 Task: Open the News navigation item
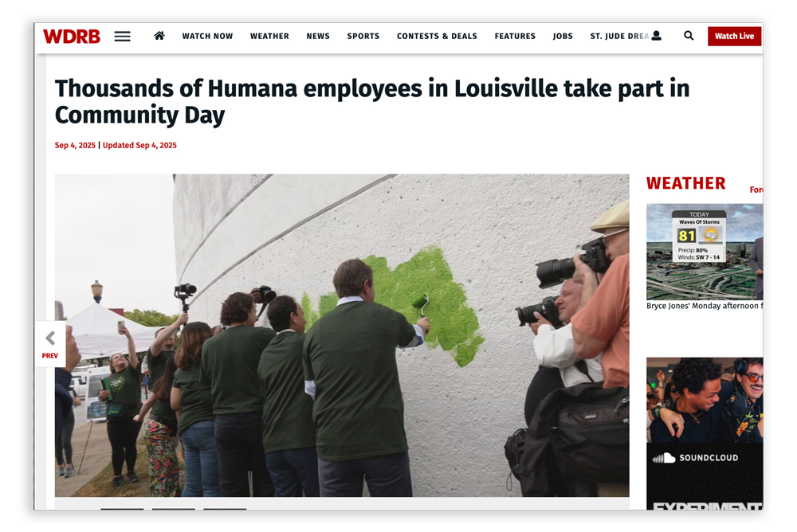(x=318, y=36)
